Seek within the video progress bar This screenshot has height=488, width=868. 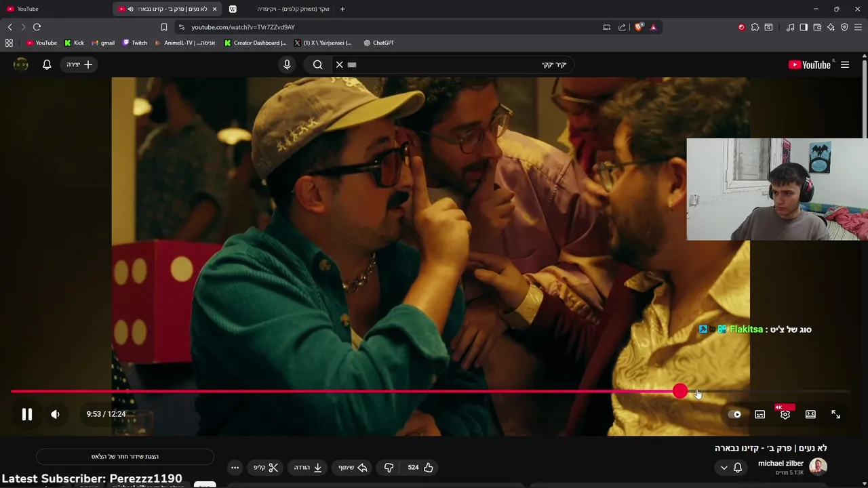430,391
